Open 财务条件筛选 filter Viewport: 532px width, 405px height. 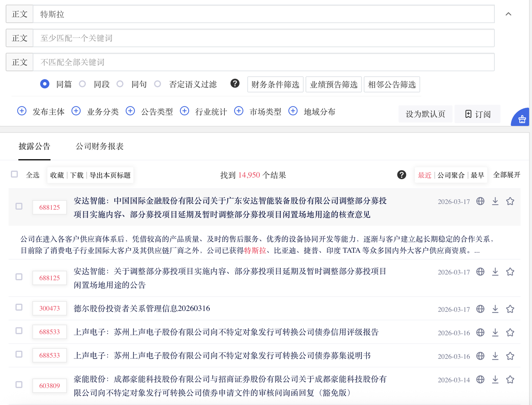pyautogui.click(x=275, y=84)
